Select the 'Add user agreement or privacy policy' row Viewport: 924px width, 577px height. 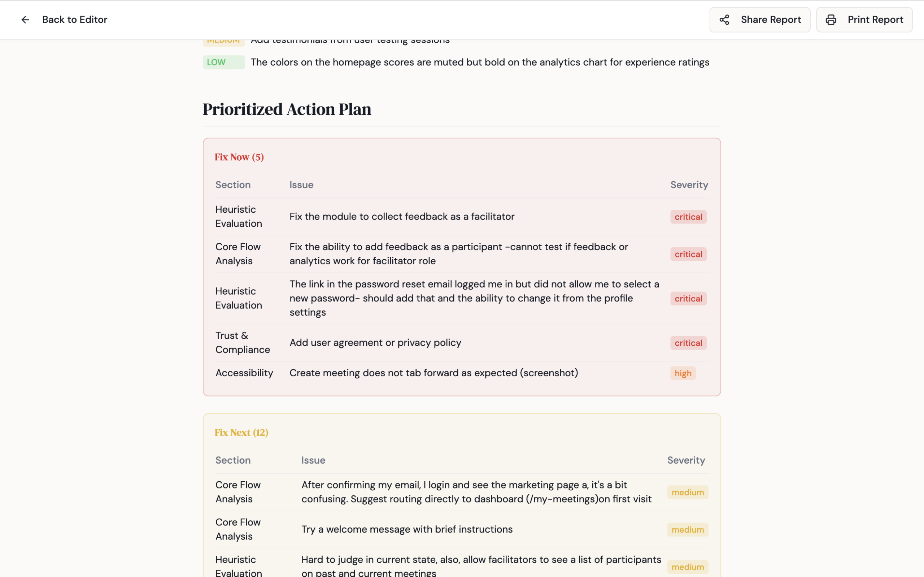click(375, 343)
